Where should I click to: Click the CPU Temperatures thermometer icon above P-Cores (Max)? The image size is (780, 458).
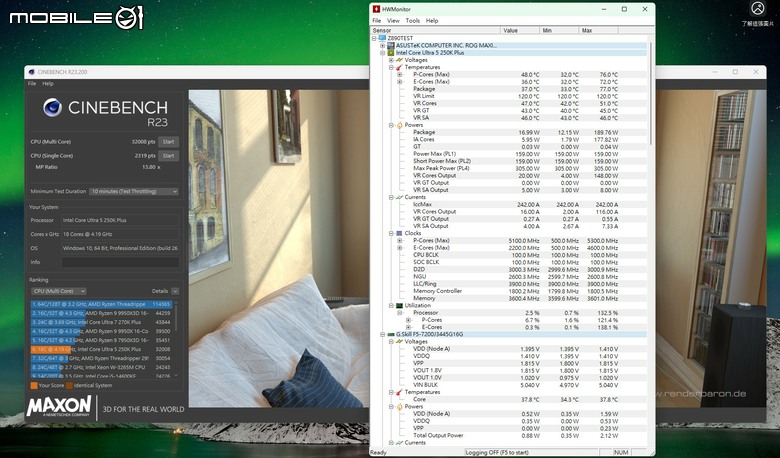tap(399, 67)
